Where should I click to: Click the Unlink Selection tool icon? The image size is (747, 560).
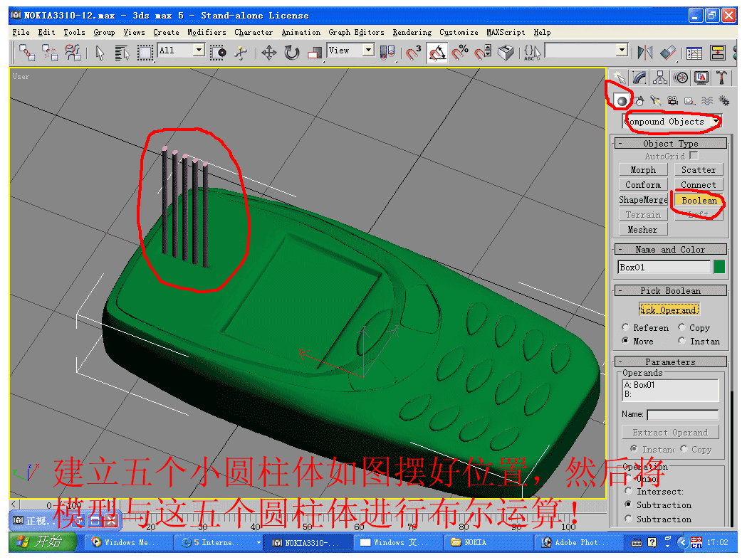(x=50, y=52)
